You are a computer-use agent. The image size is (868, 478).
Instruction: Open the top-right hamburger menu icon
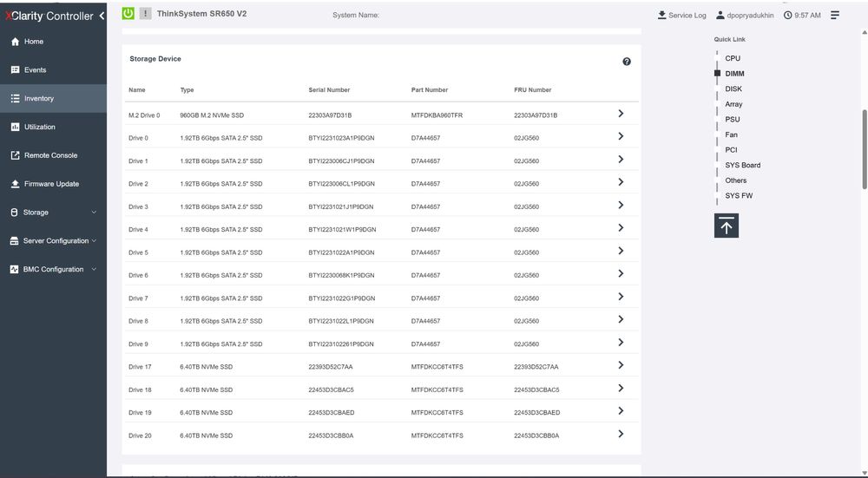point(835,15)
